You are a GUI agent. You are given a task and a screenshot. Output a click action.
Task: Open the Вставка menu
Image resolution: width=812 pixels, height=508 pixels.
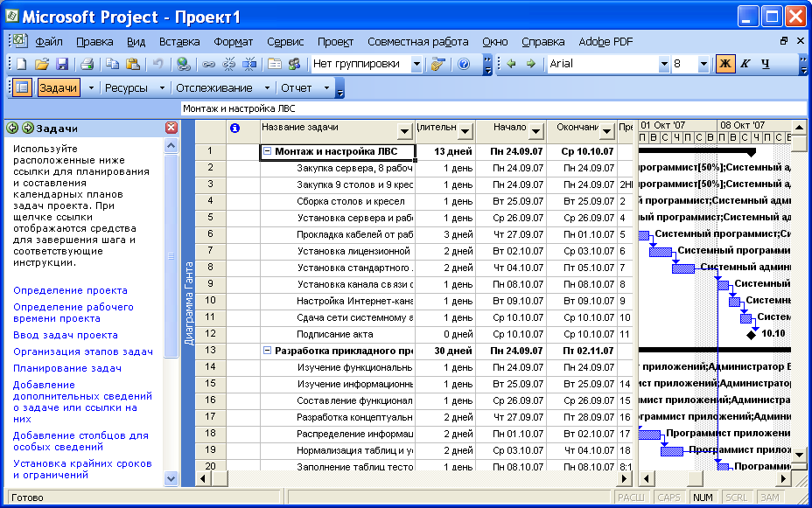pyautogui.click(x=179, y=42)
